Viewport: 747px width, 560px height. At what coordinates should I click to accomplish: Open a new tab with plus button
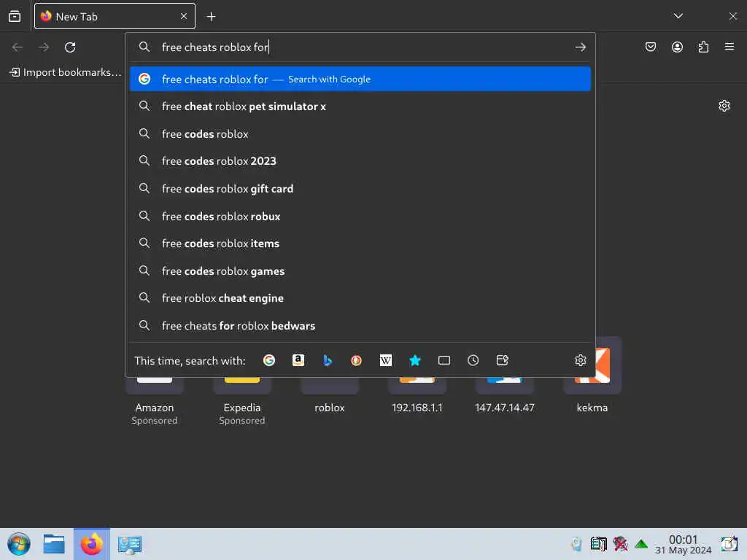click(211, 17)
